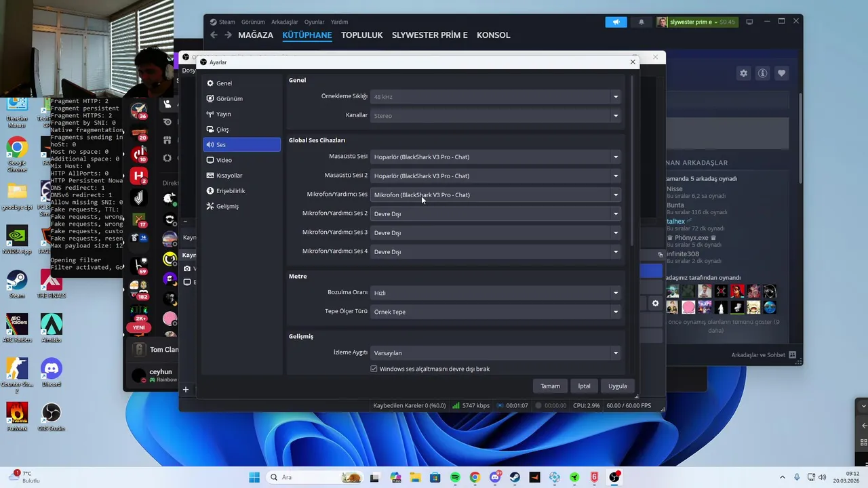The width and height of the screenshot is (868, 488).
Task: Click the Tamam button
Action: [550, 386]
